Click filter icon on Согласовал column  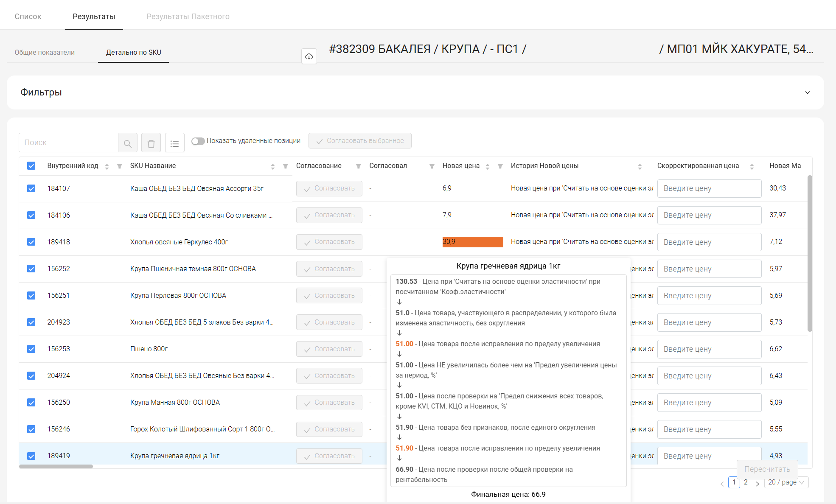click(x=432, y=166)
